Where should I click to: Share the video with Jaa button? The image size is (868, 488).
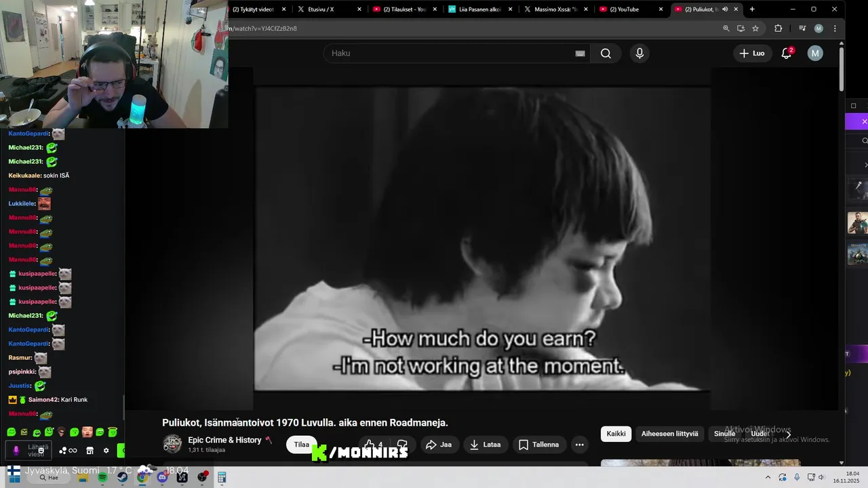pos(438,445)
